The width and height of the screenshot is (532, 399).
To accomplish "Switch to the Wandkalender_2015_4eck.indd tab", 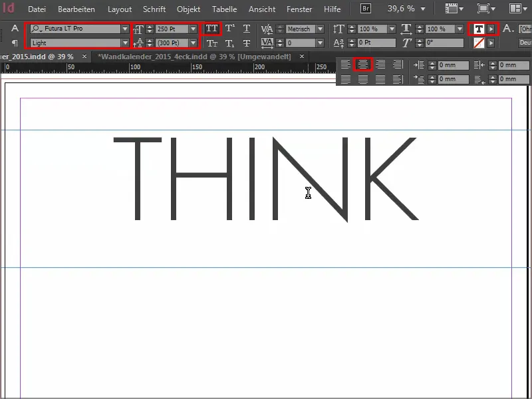I will (x=194, y=57).
